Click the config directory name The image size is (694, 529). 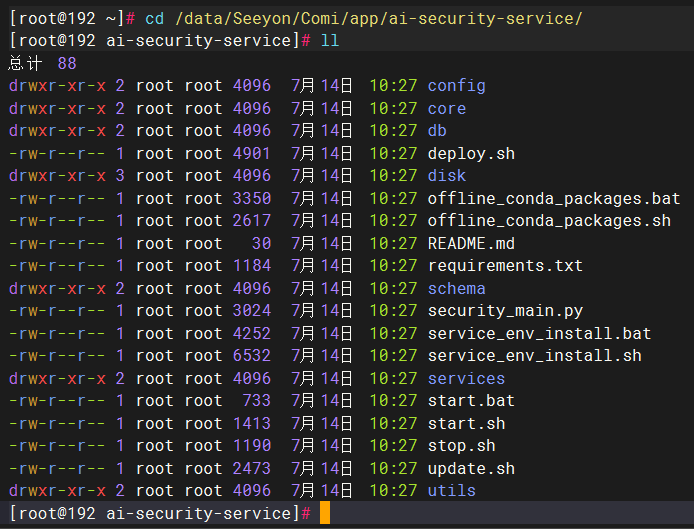tap(456, 86)
